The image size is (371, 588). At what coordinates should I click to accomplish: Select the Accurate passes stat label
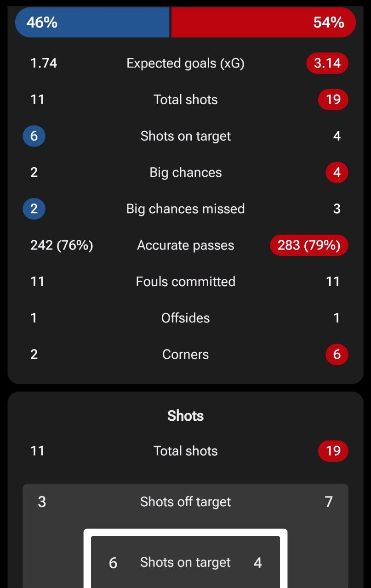click(x=186, y=245)
